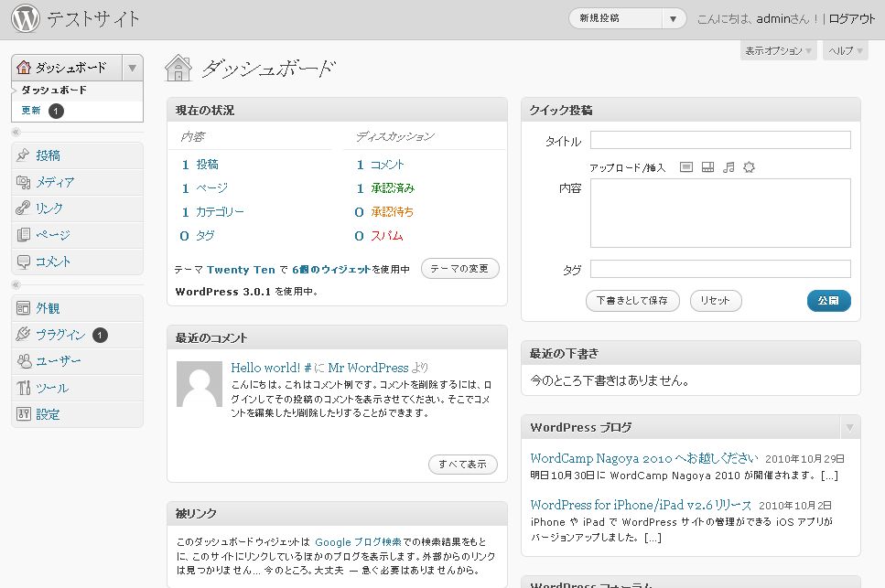This screenshot has width=885, height=588.
Task: Click the 公開 publish button
Action: point(828,301)
